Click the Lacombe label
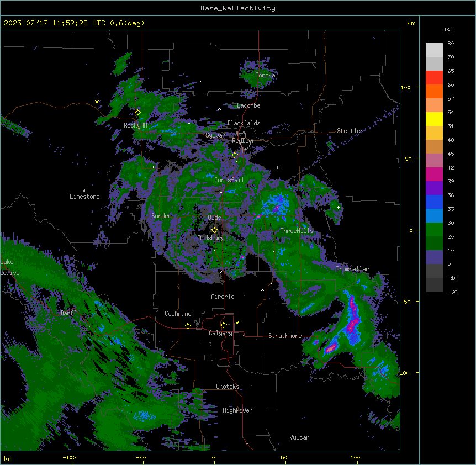This screenshot has height=465, width=476. [x=248, y=105]
